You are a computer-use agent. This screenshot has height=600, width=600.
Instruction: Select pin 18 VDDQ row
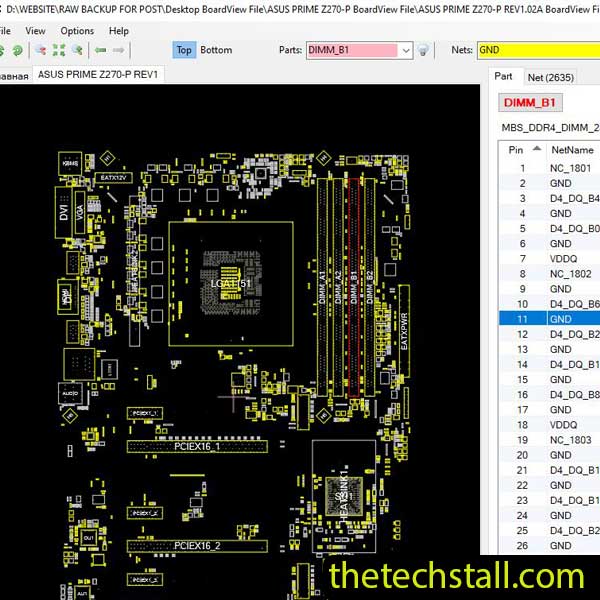(549, 425)
